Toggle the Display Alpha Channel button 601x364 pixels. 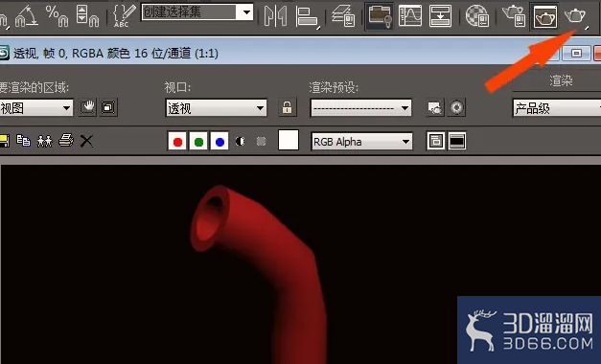[241, 142]
